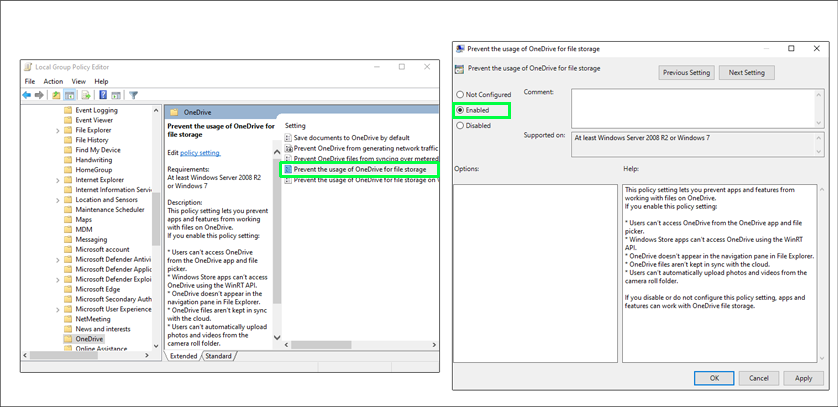The image size is (838, 407).
Task: Click the icon of Save documents to OneDrive setting
Action: coord(289,137)
